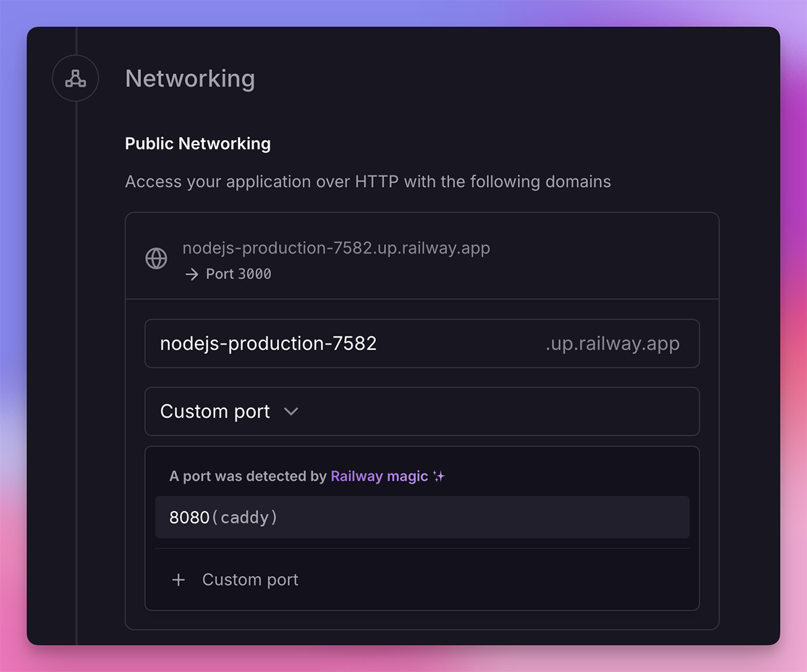Viewport: 807px width, 672px height.
Task: Edit the nodejs-production-7582 subdomain field
Action: point(422,344)
